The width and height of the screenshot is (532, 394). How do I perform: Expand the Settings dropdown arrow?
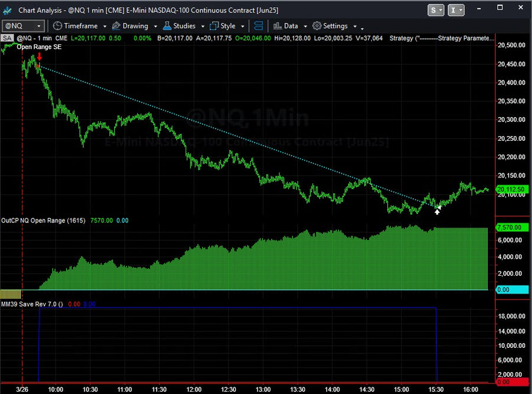tap(355, 26)
